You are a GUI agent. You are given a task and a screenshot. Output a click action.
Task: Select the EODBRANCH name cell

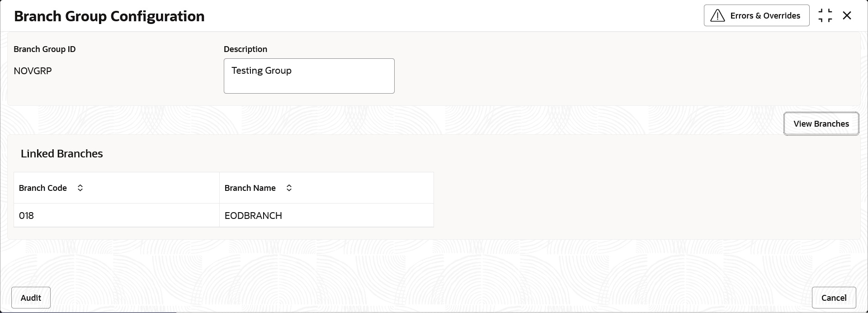pos(326,215)
